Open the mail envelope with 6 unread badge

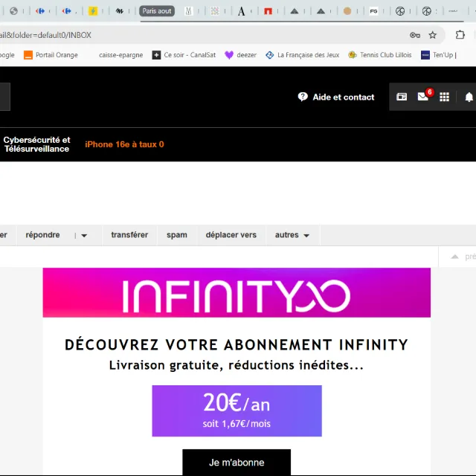click(423, 97)
